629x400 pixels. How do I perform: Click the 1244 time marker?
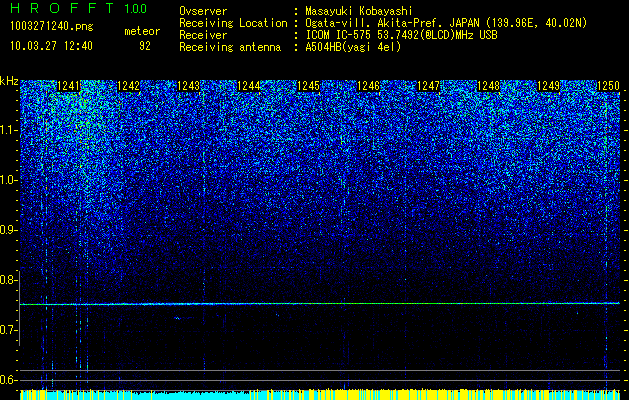pyautogui.click(x=249, y=86)
